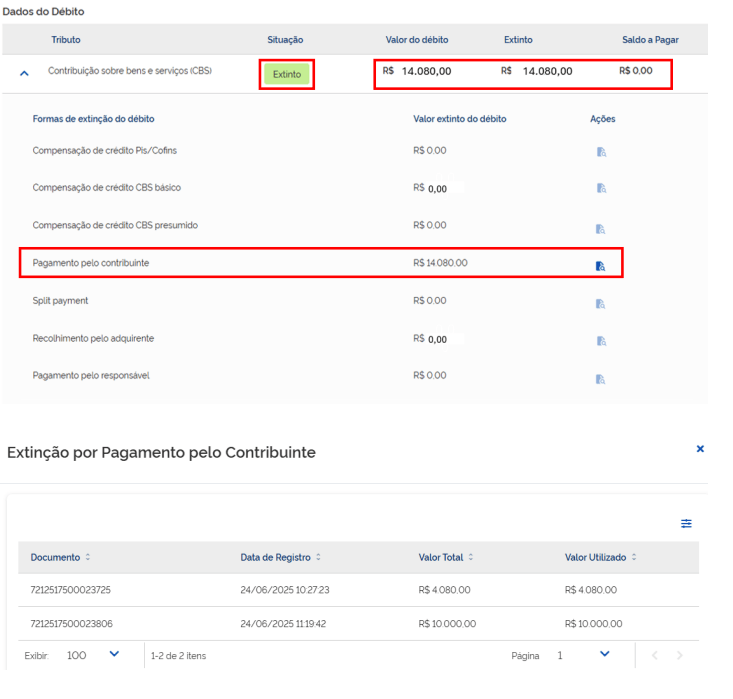Open details icon for Recolhimento pelo adquirente
The width and height of the screenshot is (733, 699).
[601, 341]
